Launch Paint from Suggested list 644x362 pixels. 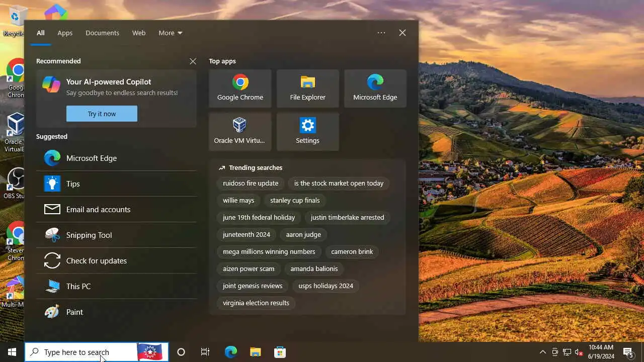[x=116, y=312]
